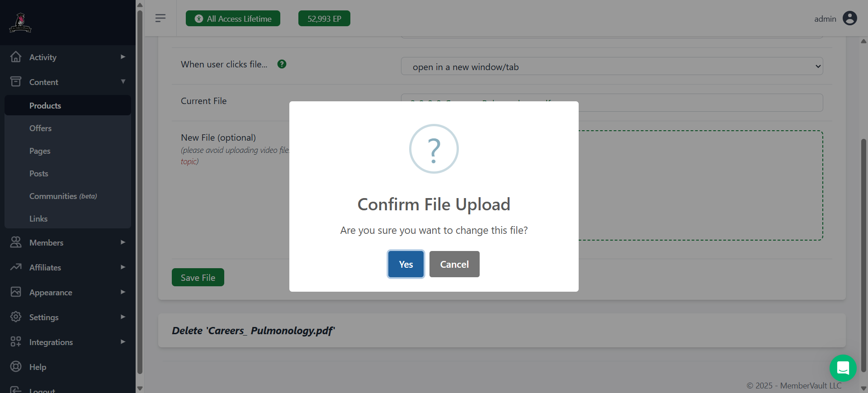
Task: Confirm the file upload with Yes
Action: coord(406,264)
